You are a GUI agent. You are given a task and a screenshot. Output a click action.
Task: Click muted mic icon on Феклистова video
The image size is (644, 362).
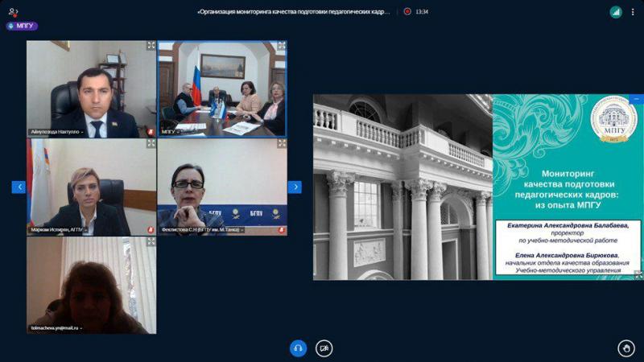[x=281, y=230]
